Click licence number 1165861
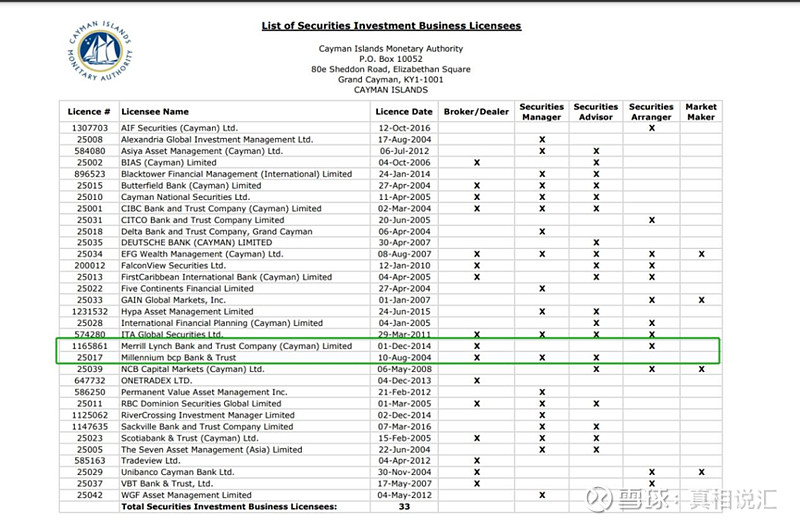 coord(90,346)
